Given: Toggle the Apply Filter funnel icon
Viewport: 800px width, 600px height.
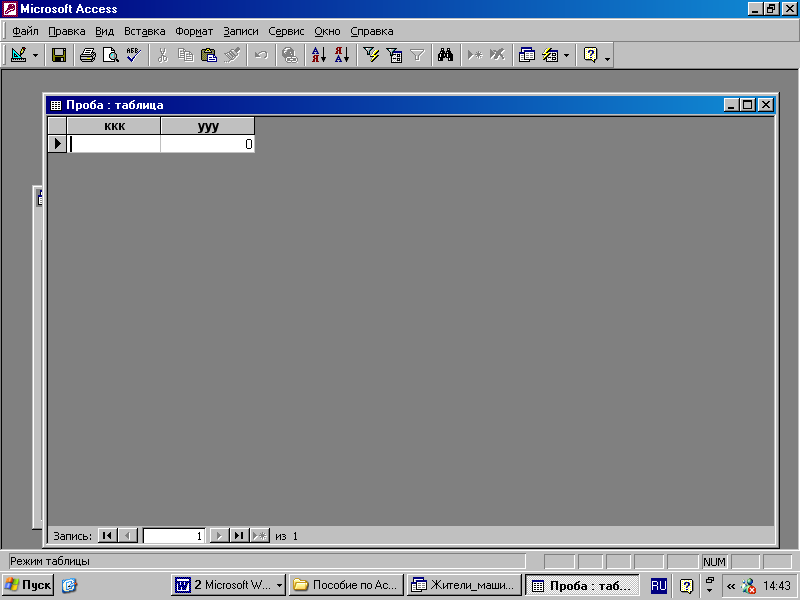Looking at the screenshot, I should (417, 55).
